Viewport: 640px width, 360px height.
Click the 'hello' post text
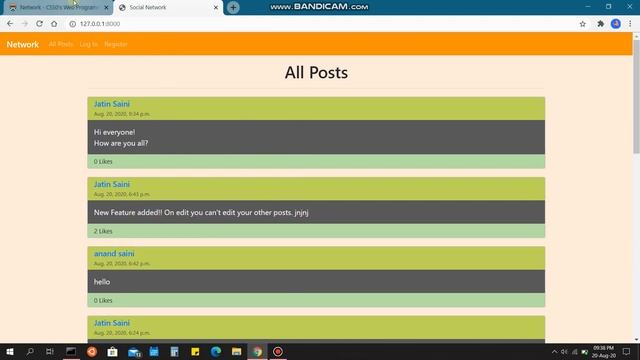click(x=102, y=282)
